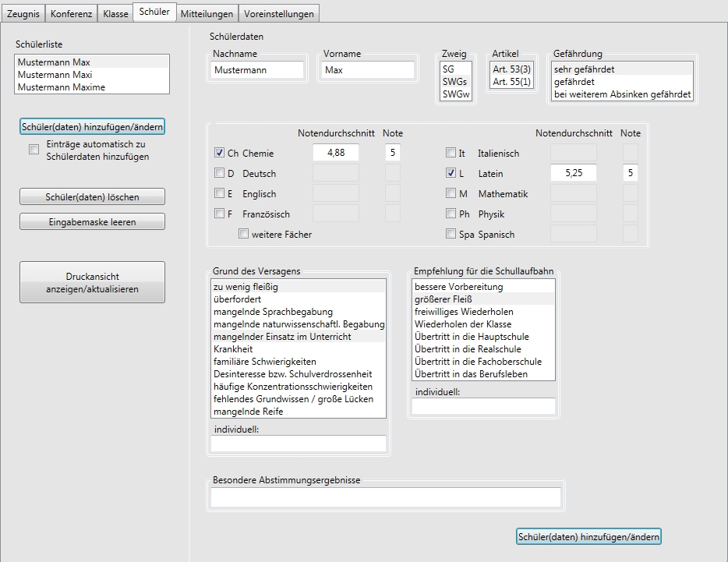Select gefährdet in the Gefährdung list
This screenshot has height=562, width=728.
pyautogui.click(x=574, y=81)
